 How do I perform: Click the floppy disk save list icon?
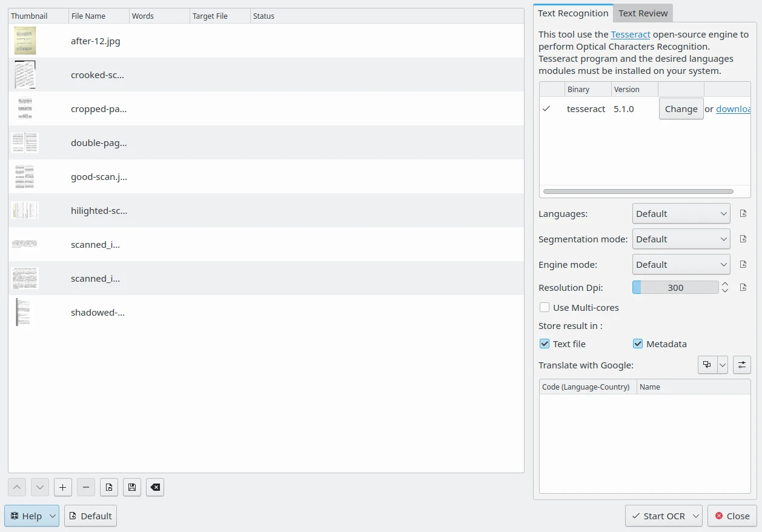[132, 487]
